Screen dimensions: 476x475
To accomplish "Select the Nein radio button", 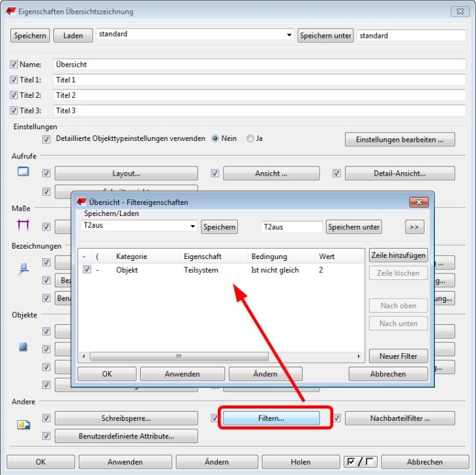I will (215, 138).
